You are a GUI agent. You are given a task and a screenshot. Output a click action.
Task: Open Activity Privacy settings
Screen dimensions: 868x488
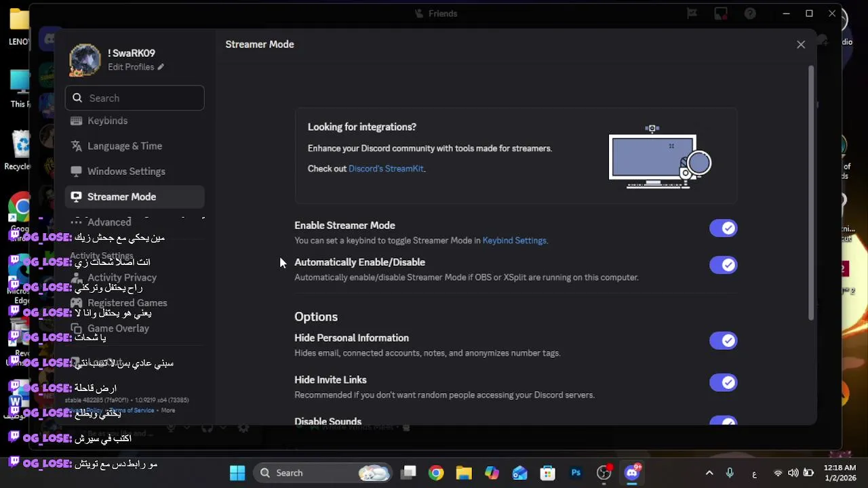[134, 277]
